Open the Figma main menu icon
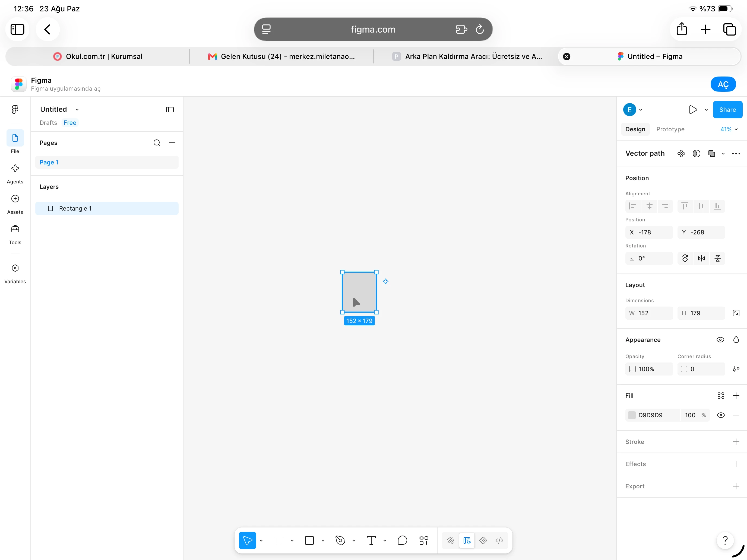The height and width of the screenshot is (560, 747). (x=15, y=109)
